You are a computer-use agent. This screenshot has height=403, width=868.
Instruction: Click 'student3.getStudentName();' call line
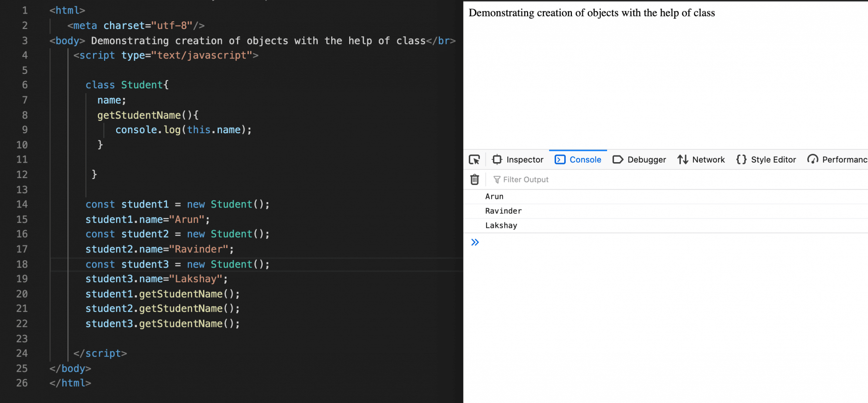point(163,323)
